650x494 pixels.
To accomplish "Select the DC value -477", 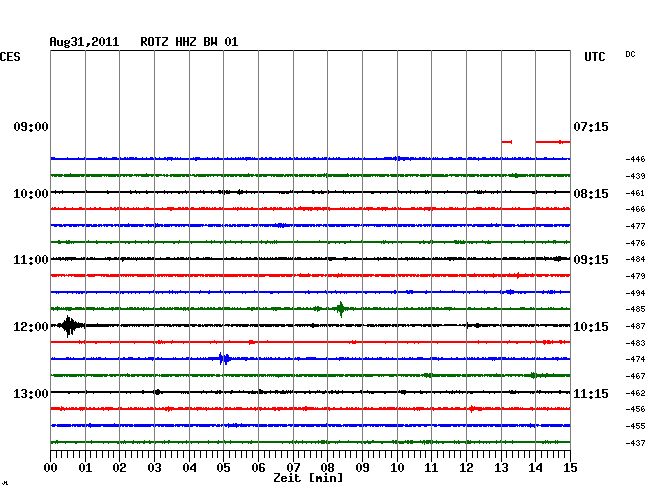I will pyautogui.click(x=635, y=226).
